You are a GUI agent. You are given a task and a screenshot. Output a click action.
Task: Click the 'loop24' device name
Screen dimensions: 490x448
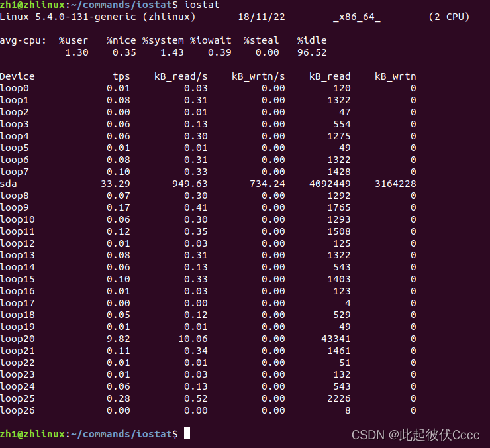tap(17, 386)
